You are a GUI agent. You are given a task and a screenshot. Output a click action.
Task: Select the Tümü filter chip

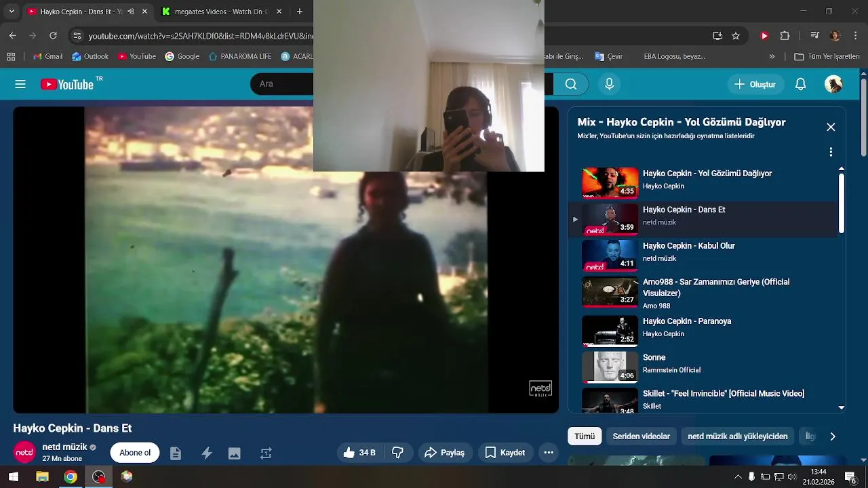(585, 436)
